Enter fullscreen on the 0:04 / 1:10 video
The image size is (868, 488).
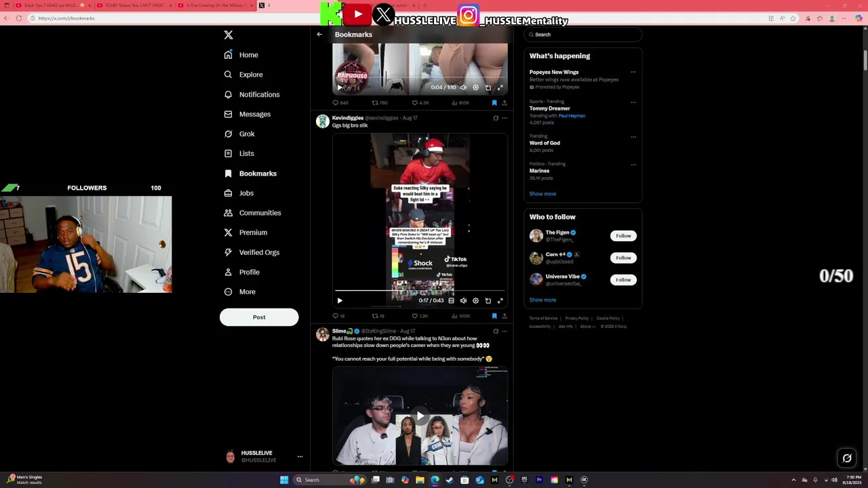click(500, 87)
